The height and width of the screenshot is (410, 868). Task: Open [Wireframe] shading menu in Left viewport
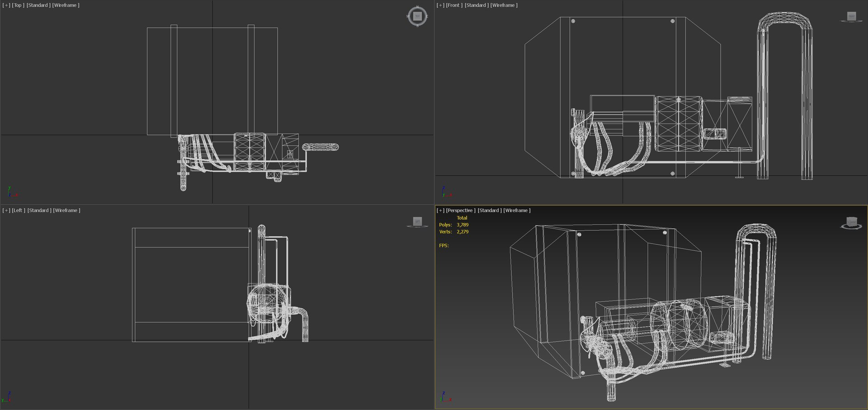tap(67, 210)
